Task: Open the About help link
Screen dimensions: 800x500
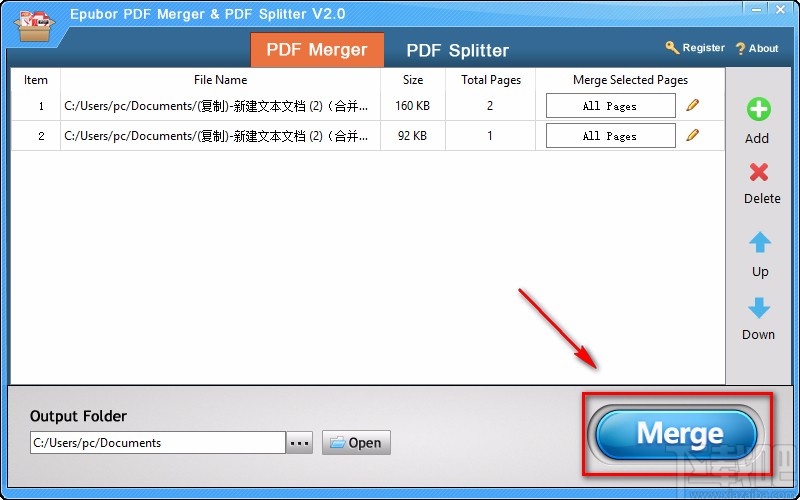Action: 757,48
